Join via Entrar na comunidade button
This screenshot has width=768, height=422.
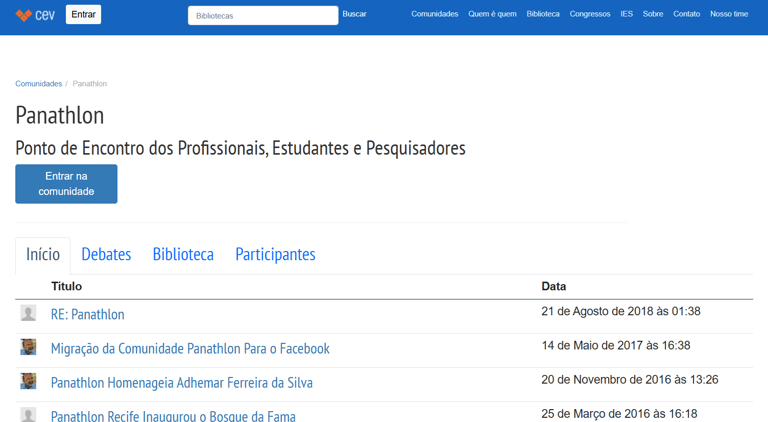pyautogui.click(x=66, y=184)
